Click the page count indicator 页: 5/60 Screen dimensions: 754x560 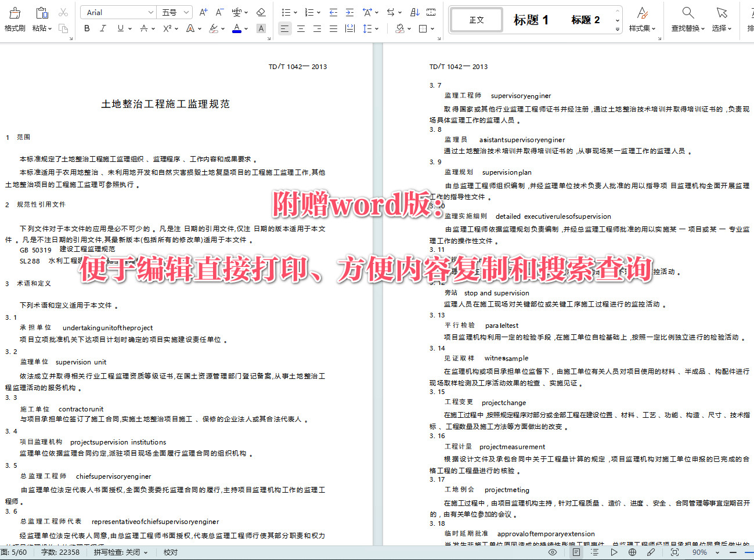(15, 552)
